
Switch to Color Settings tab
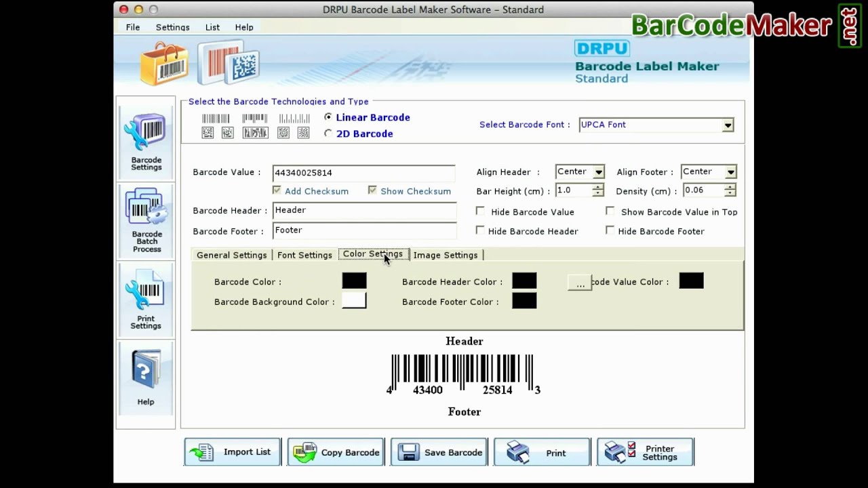[x=373, y=254]
